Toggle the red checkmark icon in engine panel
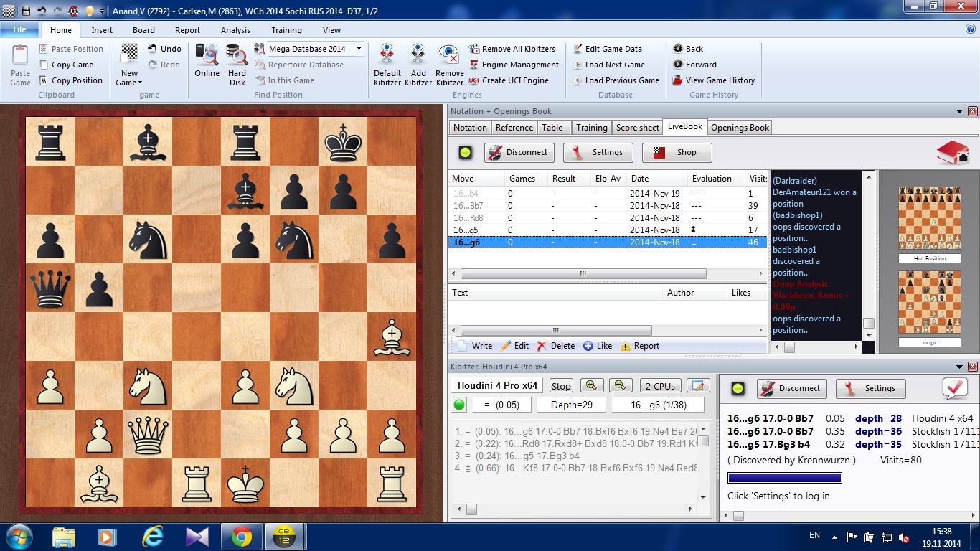The image size is (980, 551). [x=955, y=388]
